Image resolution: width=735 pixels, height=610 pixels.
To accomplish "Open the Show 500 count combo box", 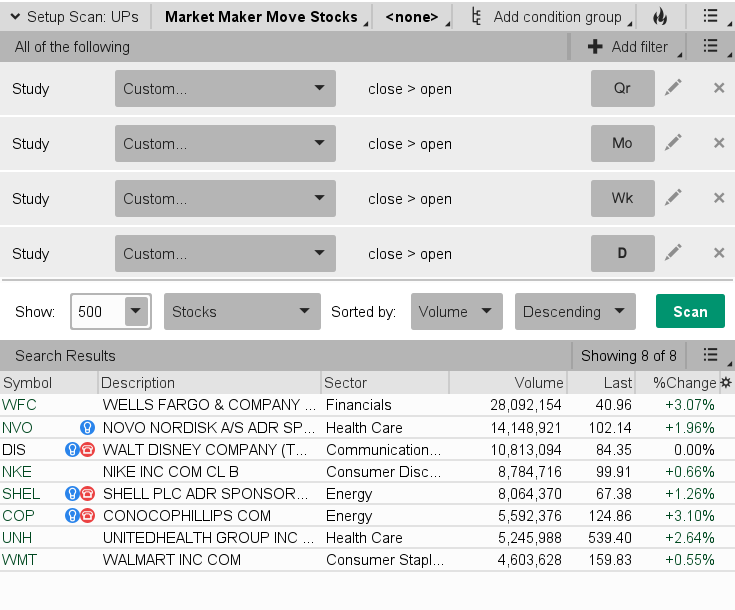I will [111, 312].
